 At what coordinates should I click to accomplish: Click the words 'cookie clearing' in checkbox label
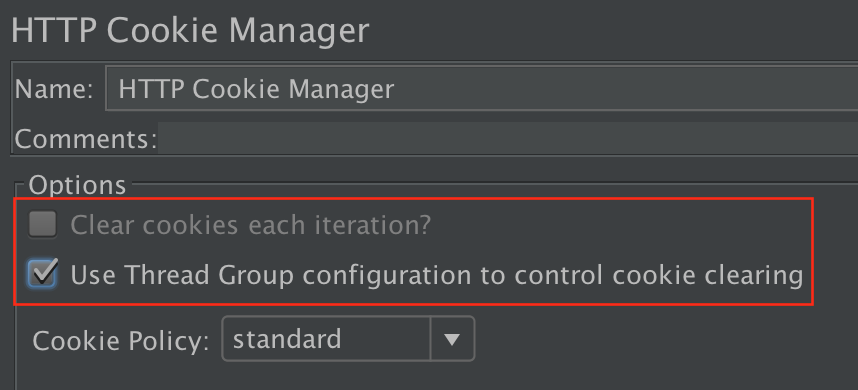pyautogui.click(x=708, y=275)
